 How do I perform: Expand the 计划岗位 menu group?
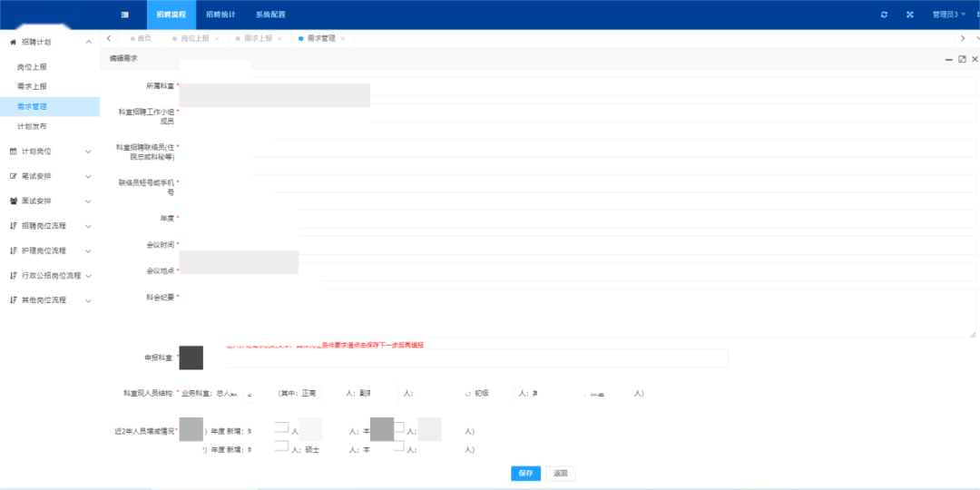[88, 152]
